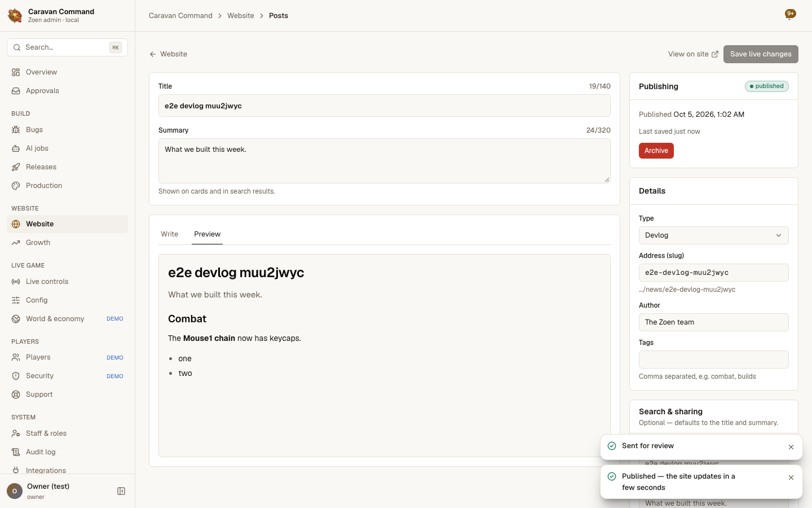
Task: Click the Website breadcrumb in the top bar
Action: (x=241, y=16)
